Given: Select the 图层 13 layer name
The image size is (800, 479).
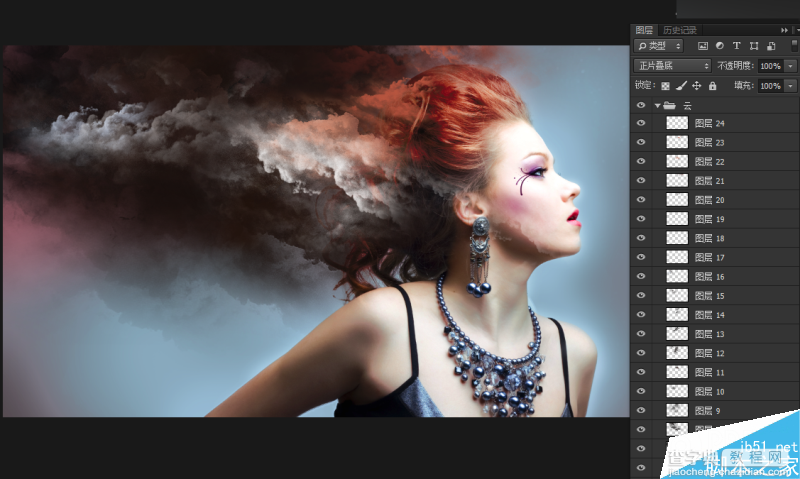Looking at the screenshot, I should [710, 334].
